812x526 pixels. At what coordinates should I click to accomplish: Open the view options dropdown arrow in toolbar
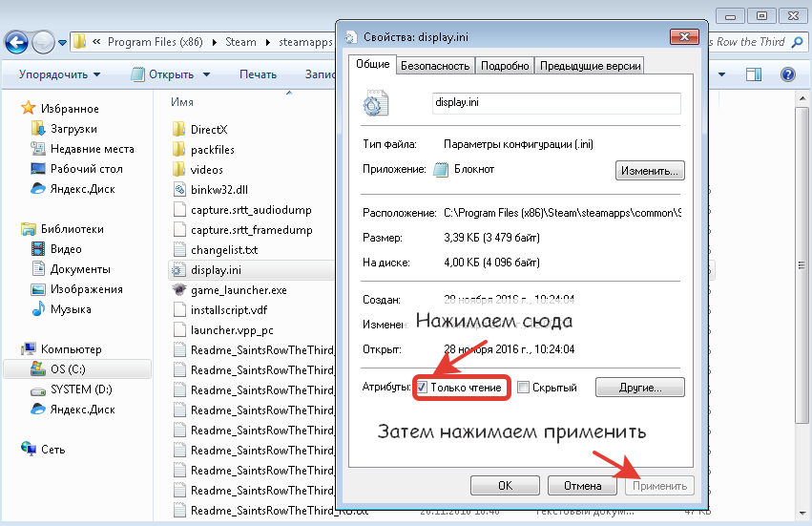pos(721,74)
